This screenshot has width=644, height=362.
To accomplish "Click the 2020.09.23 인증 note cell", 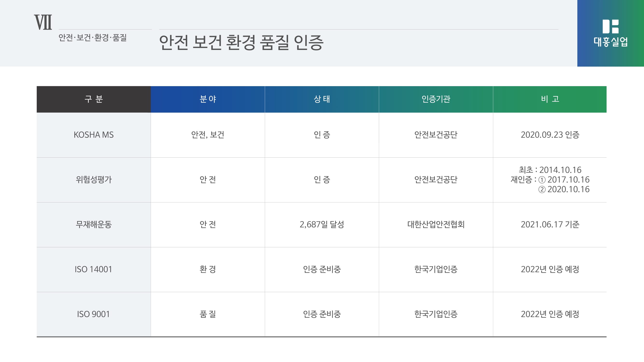I will click(x=550, y=135).
